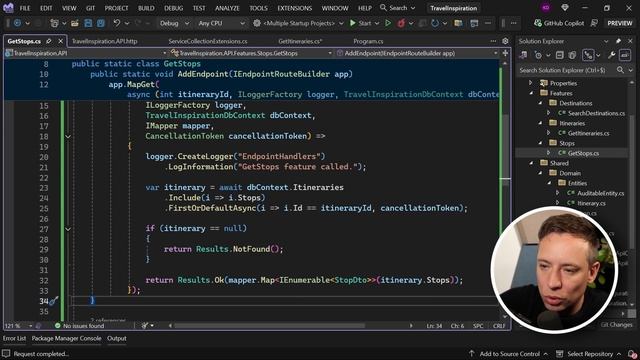Collapse the if block at line 27
640x360 pixels.
coord(68,229)
